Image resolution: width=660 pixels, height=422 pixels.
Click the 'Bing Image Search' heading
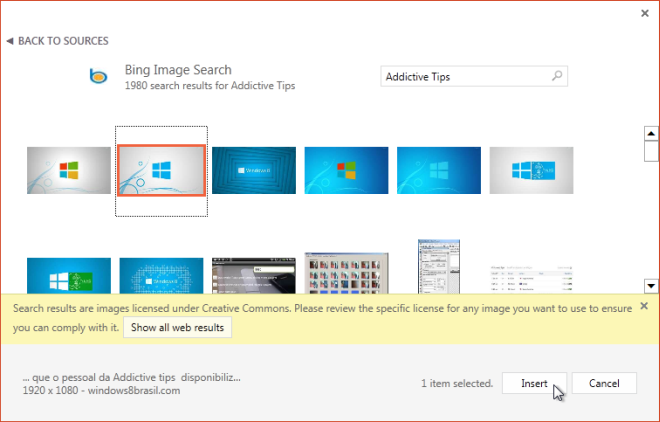tap(178, 70)
